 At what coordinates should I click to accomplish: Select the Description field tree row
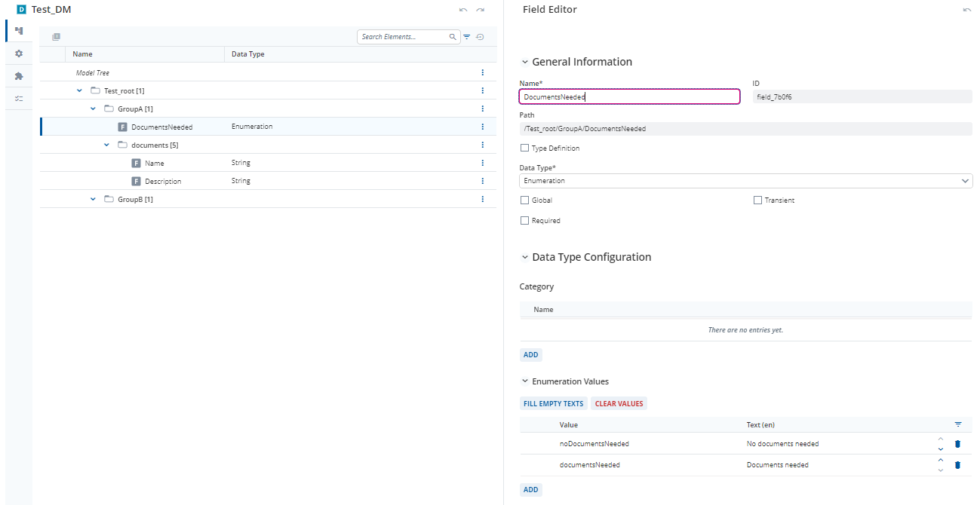tap(269, 181)
